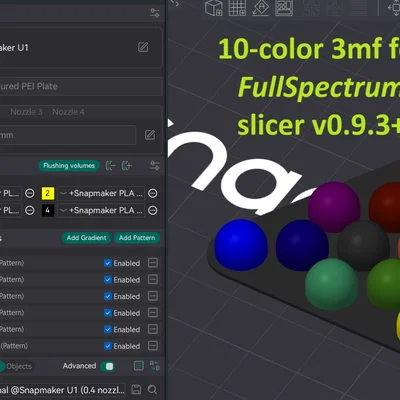Viewport: 400px width, 400px height.
Task: Uncheck Enabled on the third pattern row
Action: (x=108, y=296)
